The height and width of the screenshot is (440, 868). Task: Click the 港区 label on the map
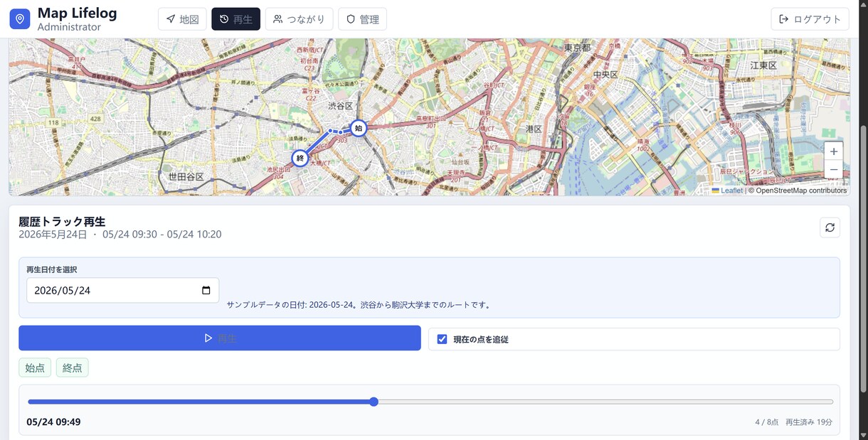point(534,129)
